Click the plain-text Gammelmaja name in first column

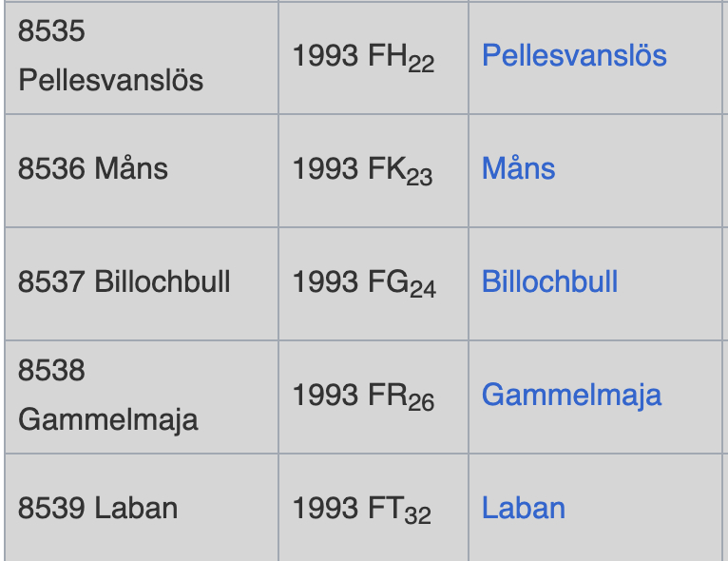click(x=107, y=419)
